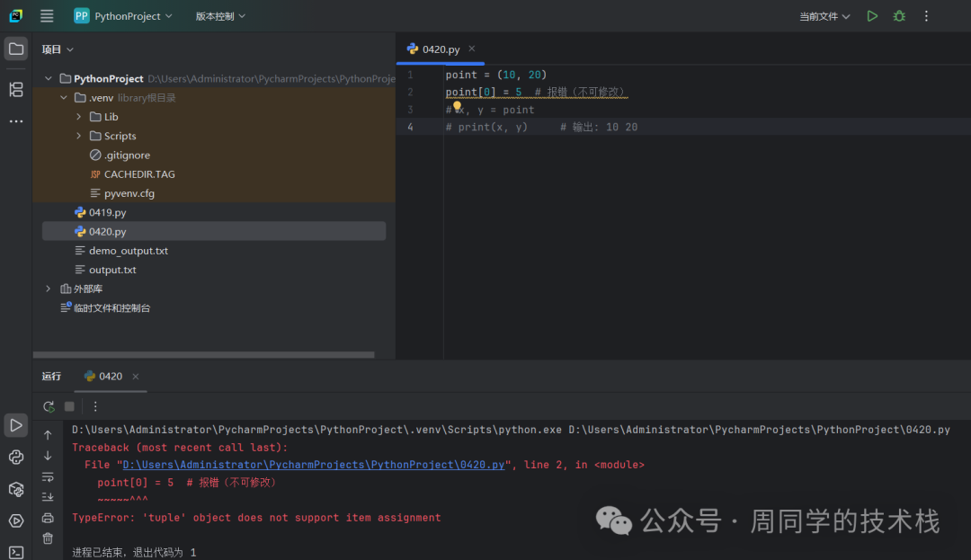Click the yellow light bulb in editor
Screen dimensions: 971x560
457,108
